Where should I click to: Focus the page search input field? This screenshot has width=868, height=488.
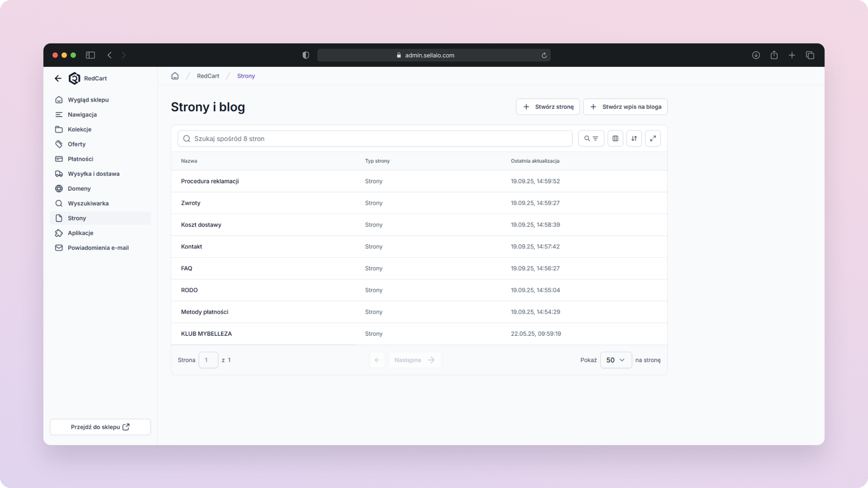(375, 139)
